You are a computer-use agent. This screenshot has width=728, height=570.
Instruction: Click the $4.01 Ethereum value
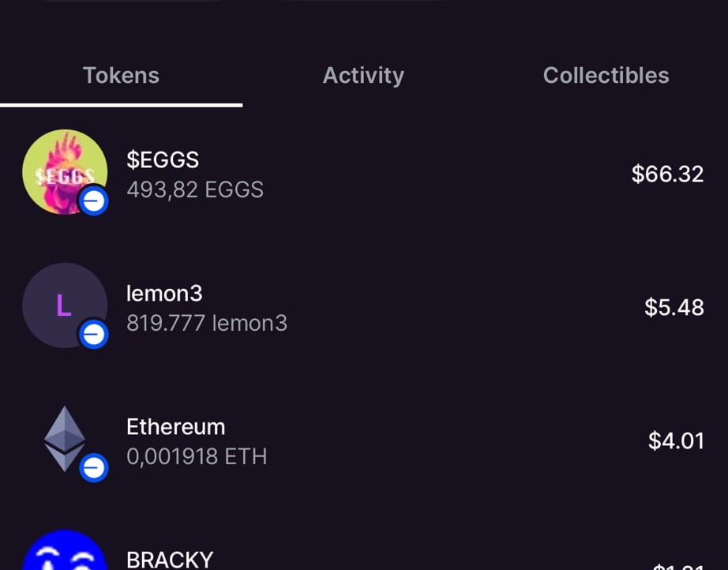coord(675,441)
